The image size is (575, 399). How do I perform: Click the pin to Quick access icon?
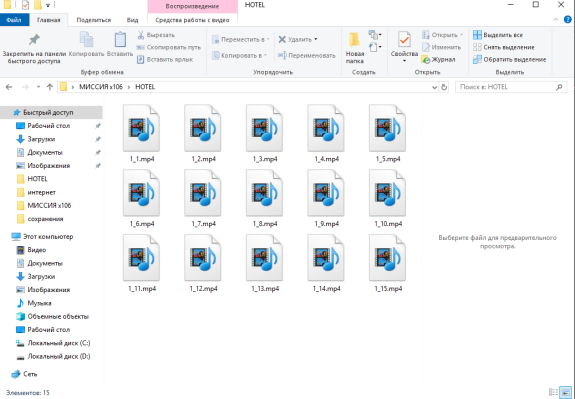[34, 40]
